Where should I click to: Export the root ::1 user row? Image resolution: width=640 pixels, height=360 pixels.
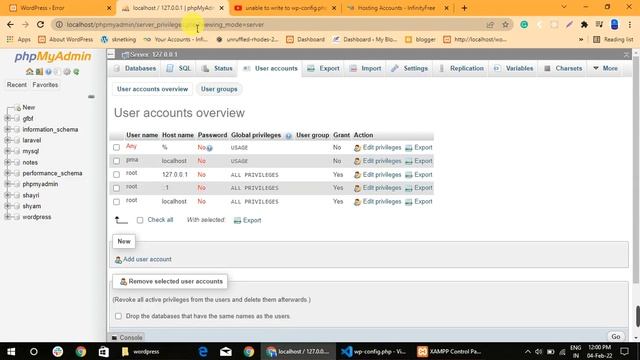click(419, 188)
